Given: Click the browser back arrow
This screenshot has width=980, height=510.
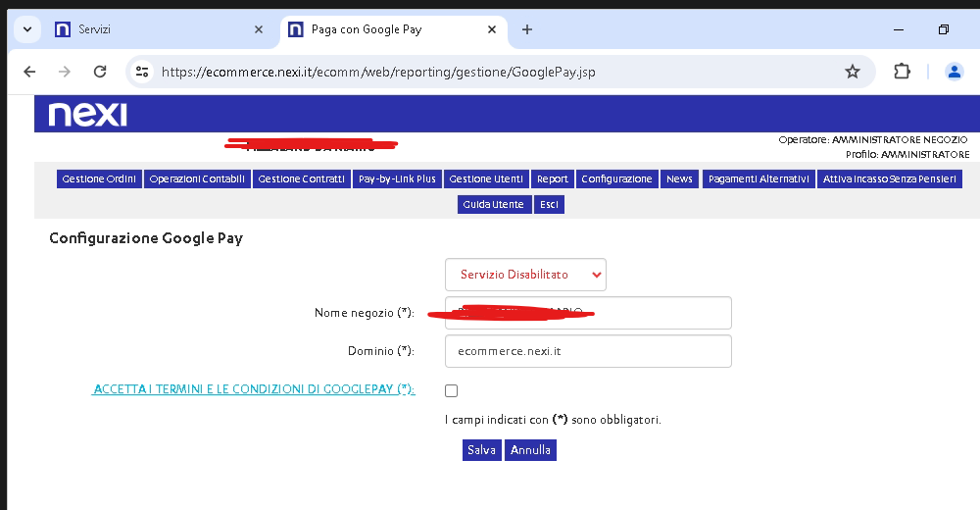Looking at the screenshot, I should click(29, 72).
